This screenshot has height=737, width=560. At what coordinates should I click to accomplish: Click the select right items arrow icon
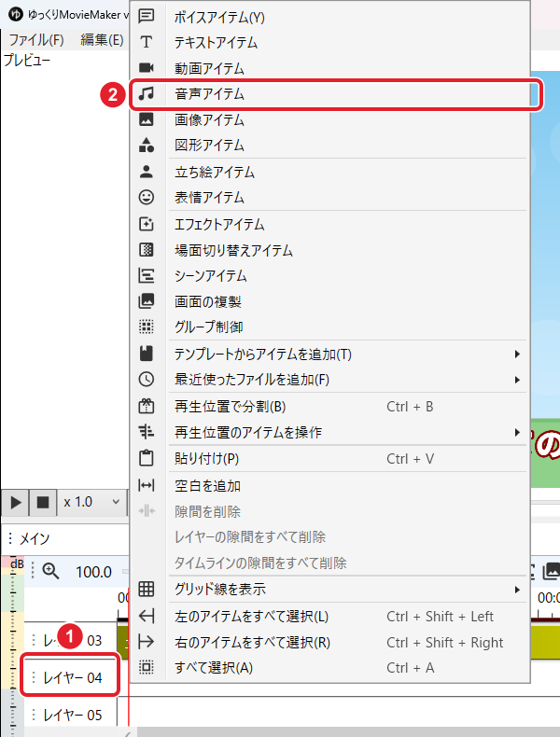[x=147, y=642]
